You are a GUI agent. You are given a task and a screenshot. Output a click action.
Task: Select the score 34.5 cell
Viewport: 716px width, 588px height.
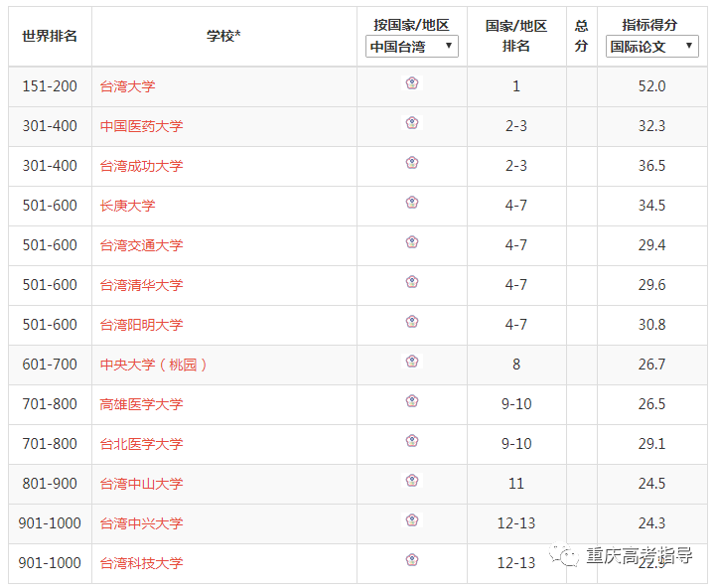coord(652,206)
